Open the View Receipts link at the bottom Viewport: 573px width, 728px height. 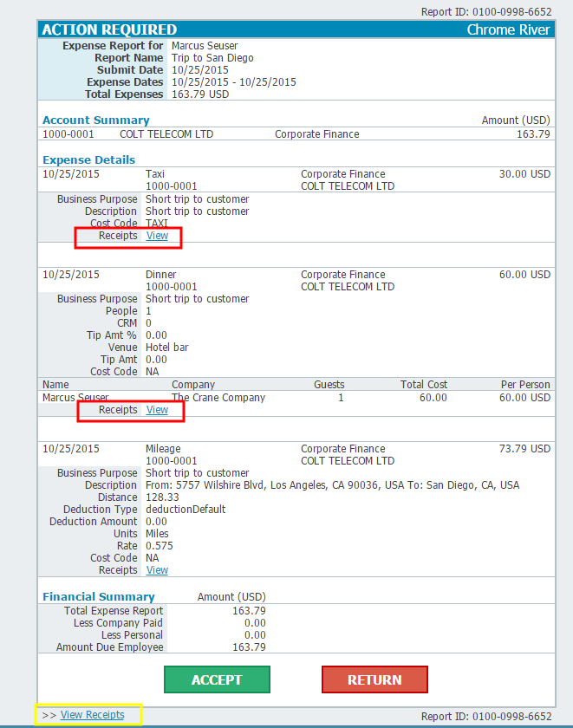pos(93,715)
